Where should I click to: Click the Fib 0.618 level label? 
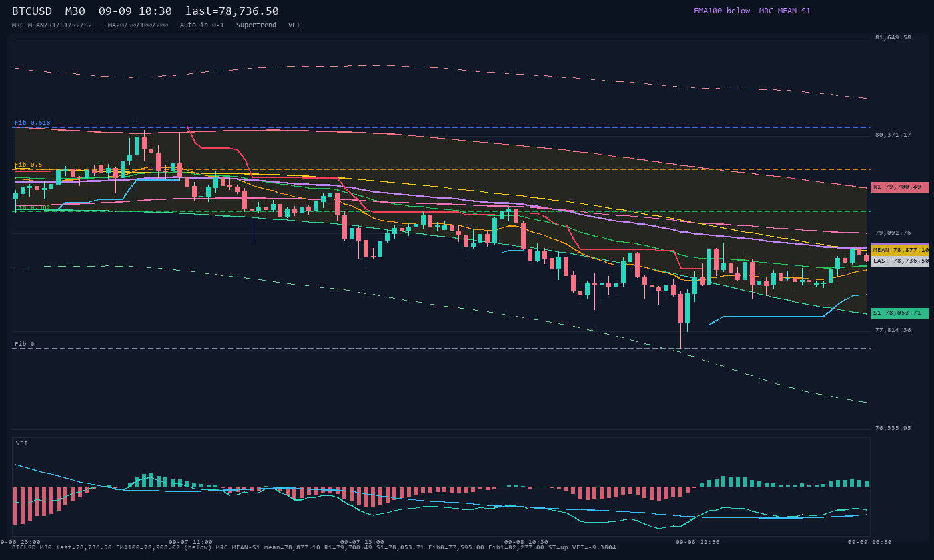33,123
